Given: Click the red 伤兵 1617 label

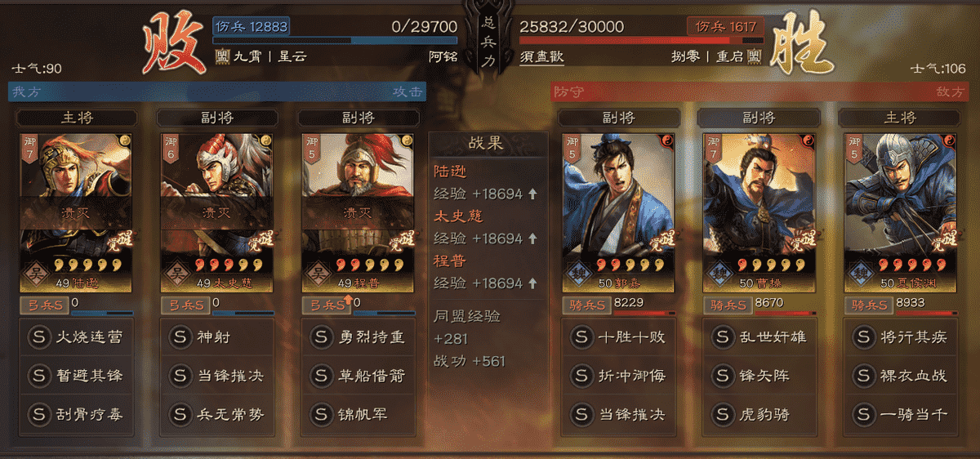Looking at the screenshot, I should (725, 26).
